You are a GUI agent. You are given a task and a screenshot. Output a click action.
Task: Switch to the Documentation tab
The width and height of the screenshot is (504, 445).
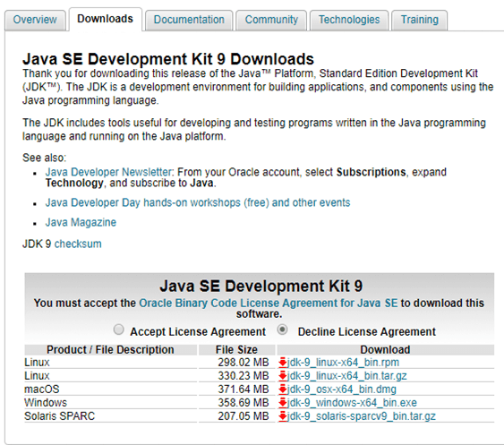pos(189,20)
